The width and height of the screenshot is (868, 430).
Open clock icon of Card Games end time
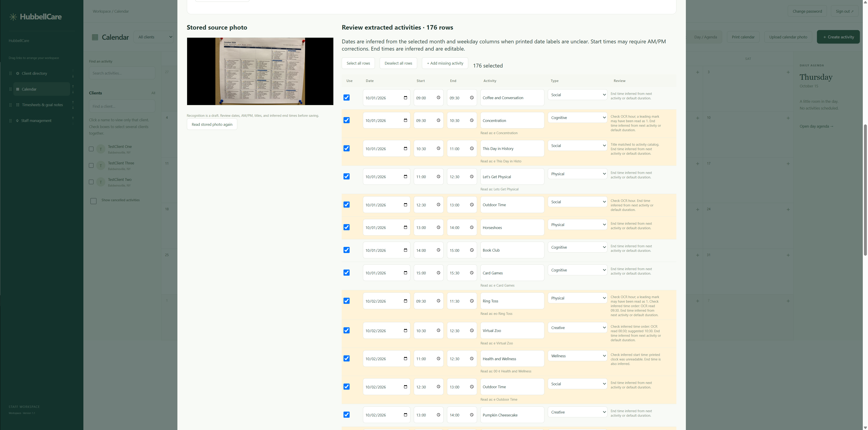pos(472,273)
